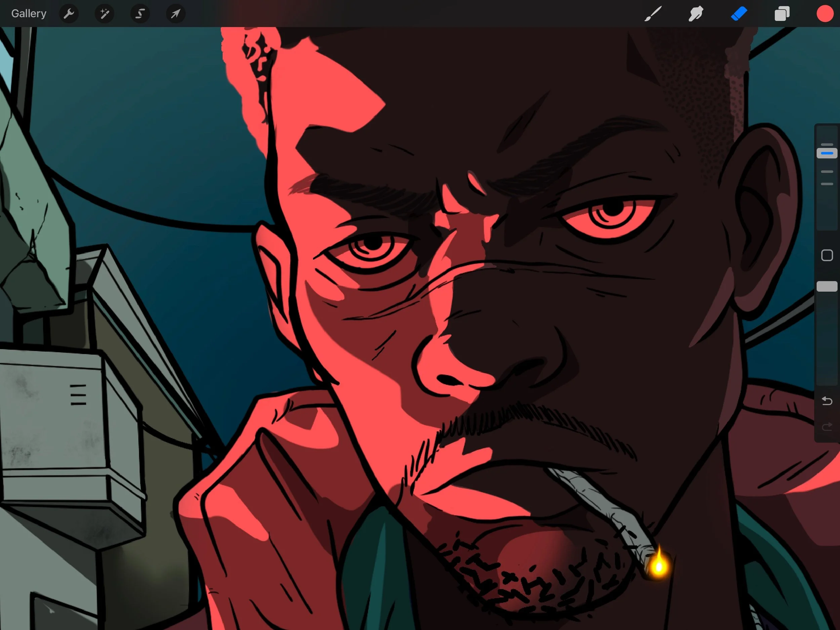Select the Paint brush tool

point(653,14)
